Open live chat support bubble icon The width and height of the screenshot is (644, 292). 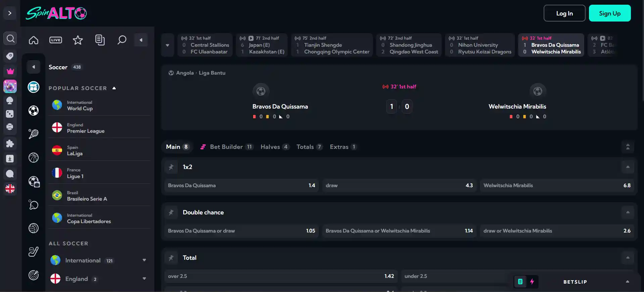click(10, 174)
